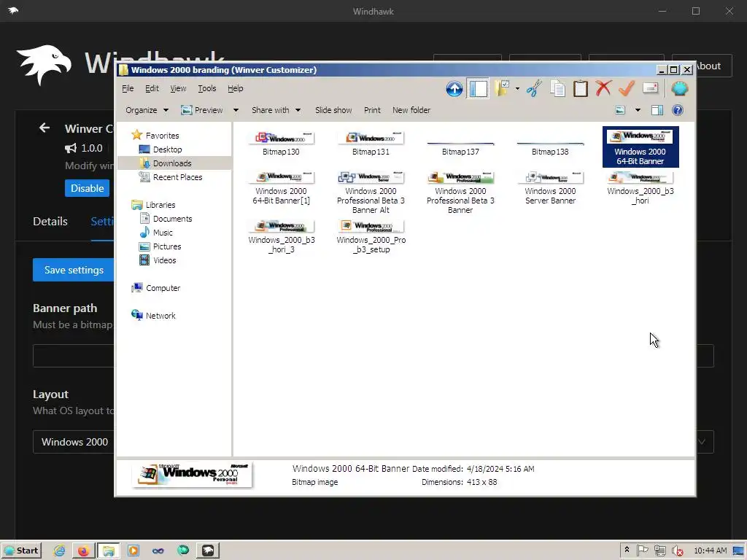Click the Print command
The image size is (747, 560).
coord(372,110)
